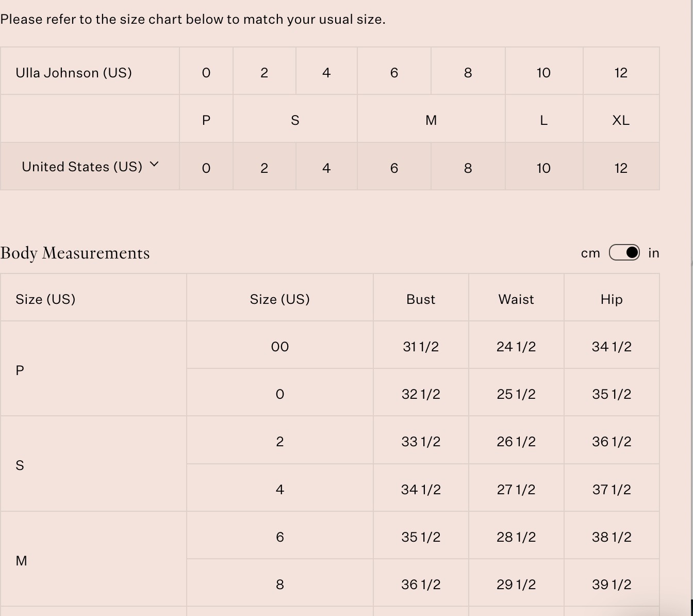Click the Bust column header
The height and width of the screenshot is (616, 693).
(421, 299)
